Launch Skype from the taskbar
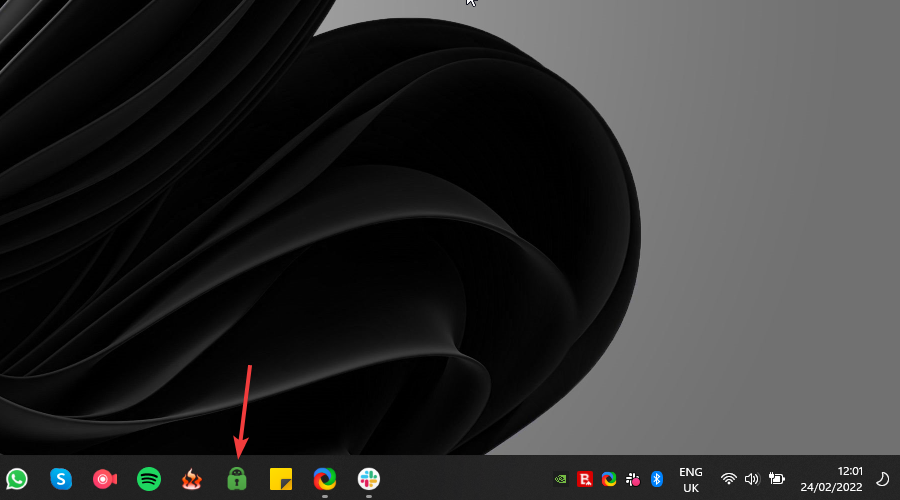The width and height of the screenshot is (900, 500). tap(61, 478)
